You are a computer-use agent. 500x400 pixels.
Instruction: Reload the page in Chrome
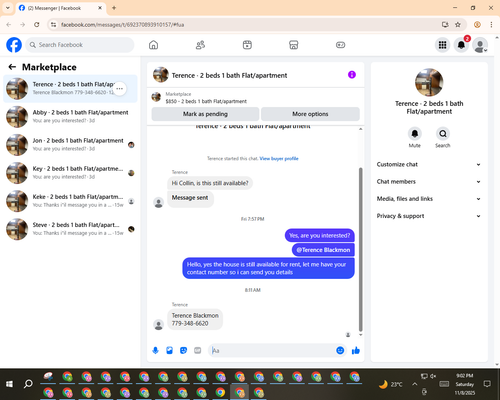37,25
